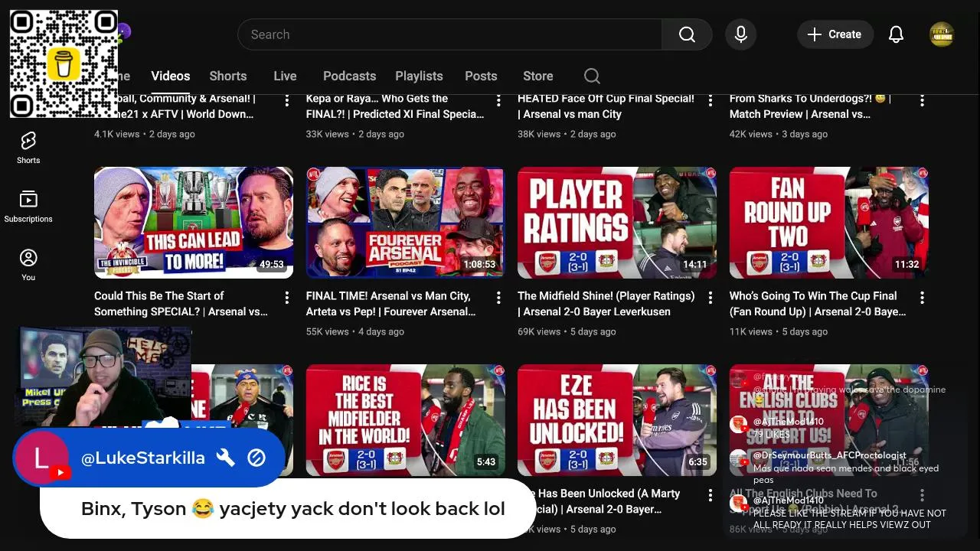The height and width of the screenshot is (551, 980).
Task: Open options for Kepa or Raya video
Action: (x=498, y=100)
